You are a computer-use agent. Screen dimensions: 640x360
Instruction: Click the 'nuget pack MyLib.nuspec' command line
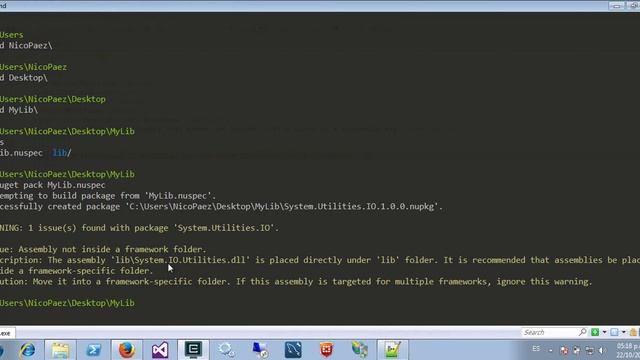click(53, 185)
